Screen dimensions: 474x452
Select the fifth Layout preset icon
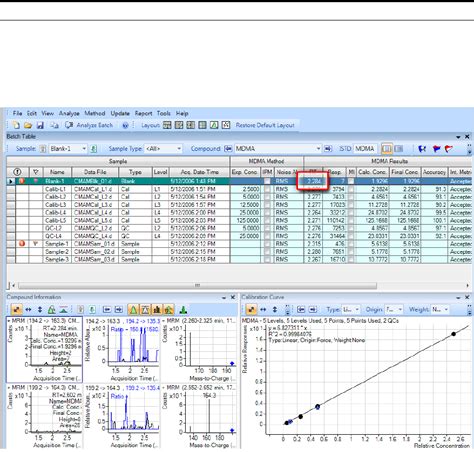214,125
